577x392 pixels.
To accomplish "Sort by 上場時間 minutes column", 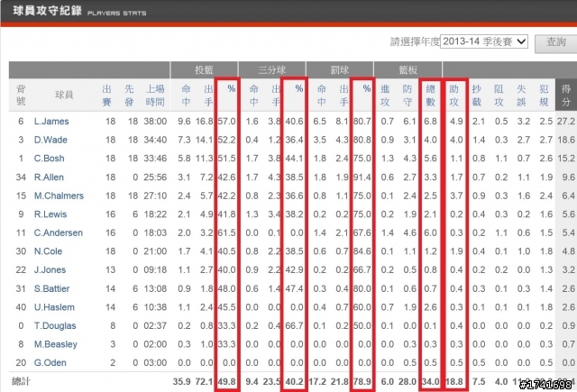I will pyautogui.click(x=155, y=96).
